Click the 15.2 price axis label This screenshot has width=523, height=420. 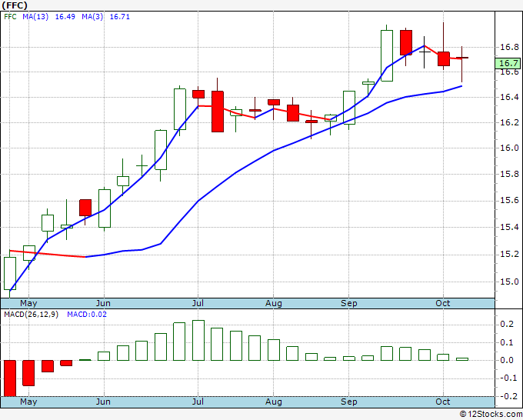point(509,254)
